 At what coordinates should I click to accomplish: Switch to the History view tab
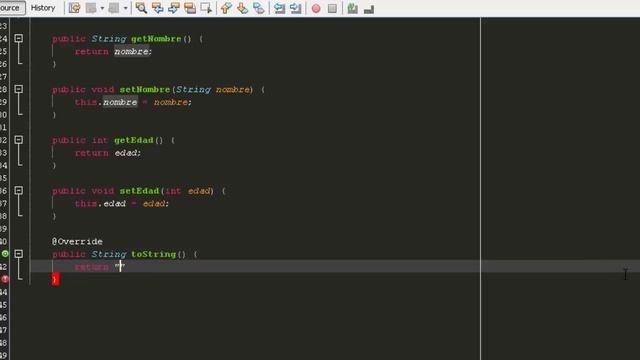click(x=43, y=8)
